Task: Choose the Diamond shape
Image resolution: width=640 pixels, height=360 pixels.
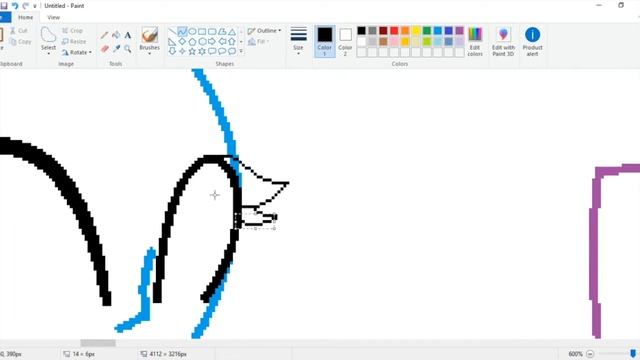Action: click(x=182, y=42)
